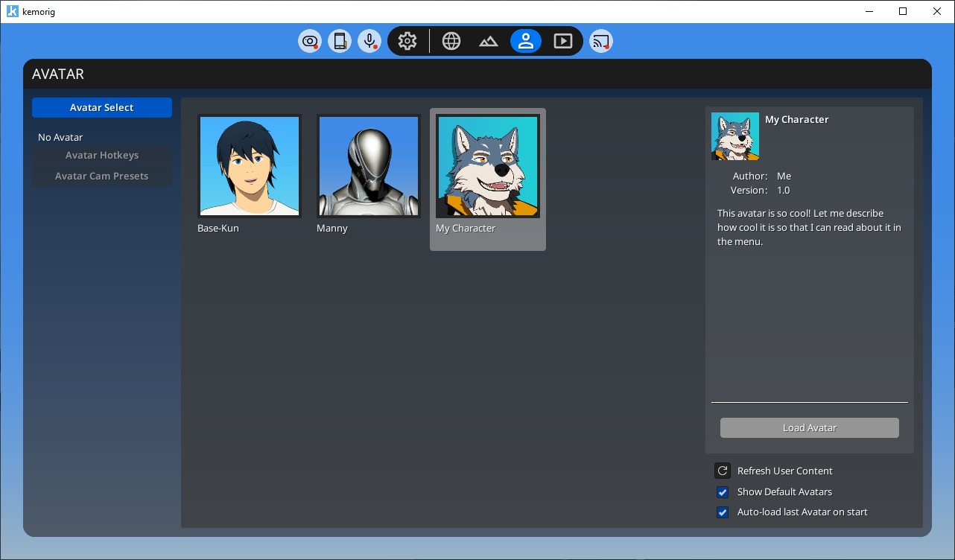Open the mountain environment icon
This screenshot has height=560, width=955.
click(489, 41)
